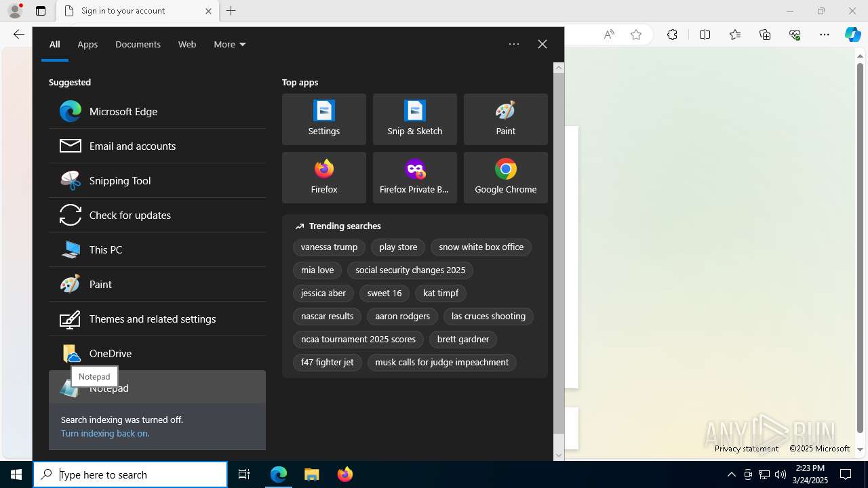Open This PC from suggestions
This screenshot has height=488, width=868.
click(x=157, y=249)
